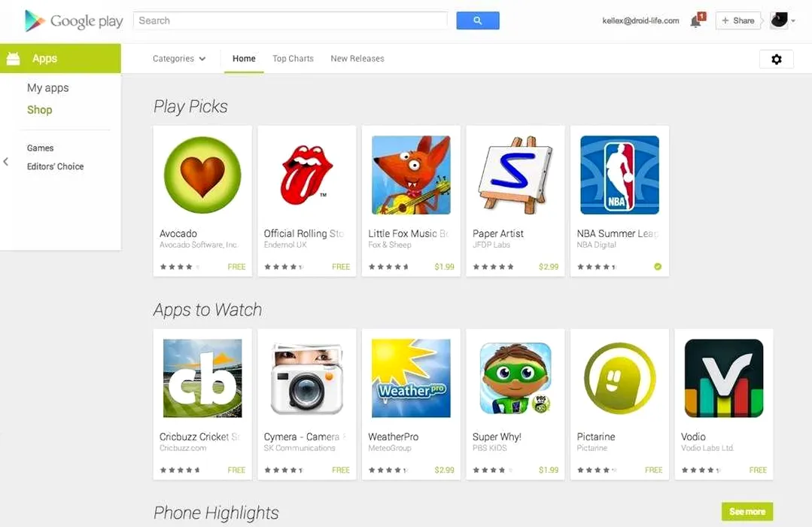Viewport: 812px width, 527px height.
Task: Focus the Search input field
Action: tap(290, 21)
